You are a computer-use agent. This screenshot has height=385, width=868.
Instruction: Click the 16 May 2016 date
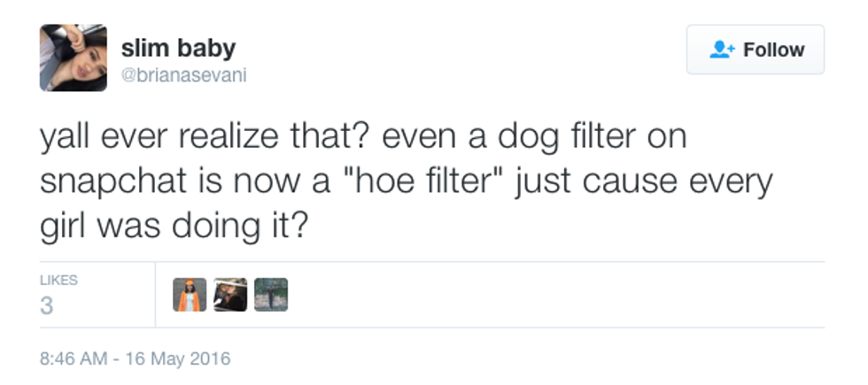click(x=177, y=359)
